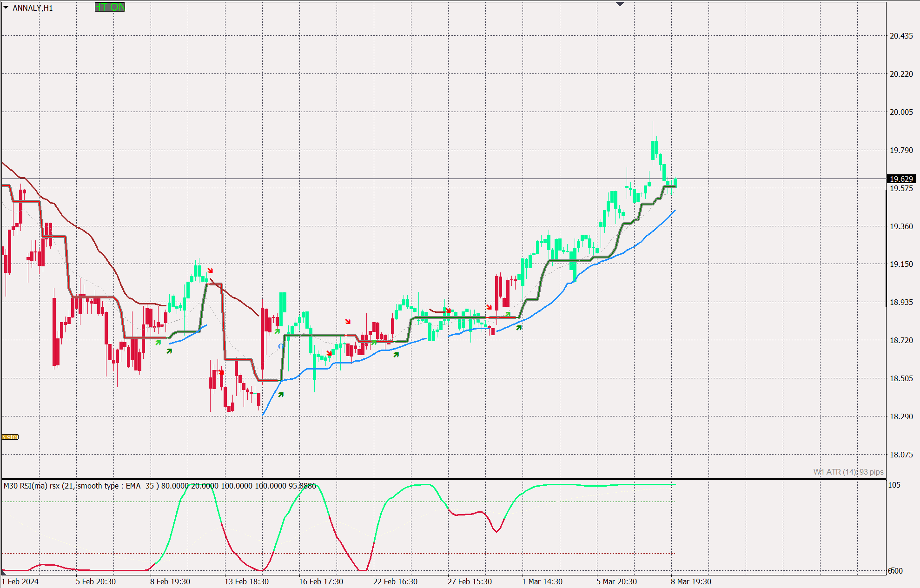
Task: Click the rightmost red sell arrow
Action: [x=489, y=307]
